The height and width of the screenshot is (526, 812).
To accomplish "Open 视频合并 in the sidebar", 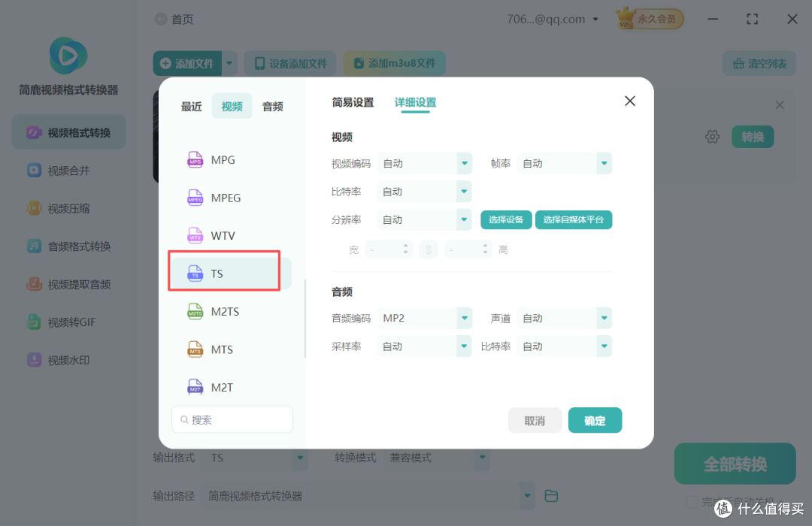I will coord(68,171).
